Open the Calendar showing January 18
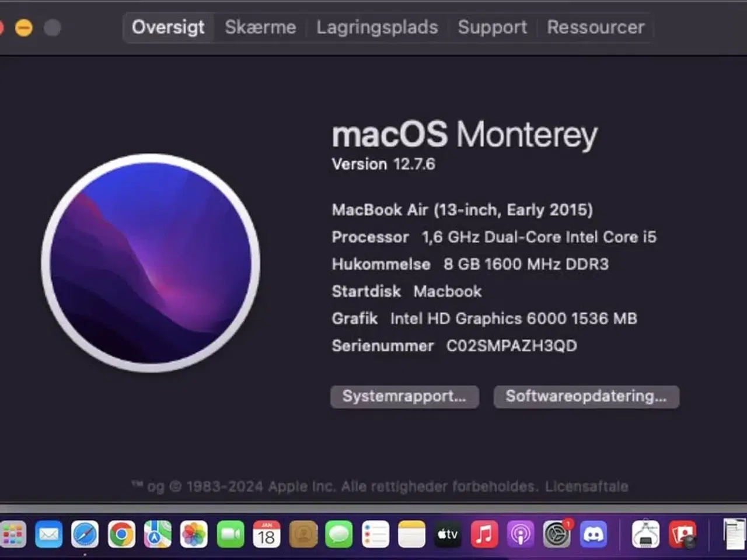Screen dimensions: 747x560 pyautogui.click(x=267, y=534)
